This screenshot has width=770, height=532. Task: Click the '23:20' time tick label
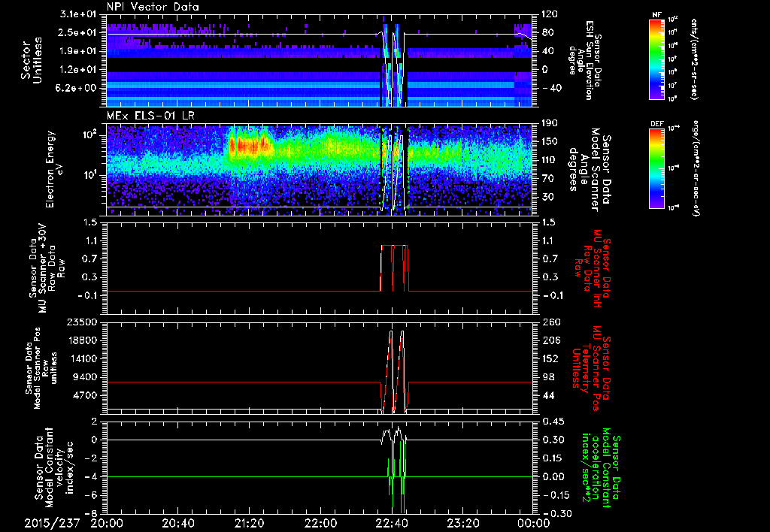tap(463, 524)
